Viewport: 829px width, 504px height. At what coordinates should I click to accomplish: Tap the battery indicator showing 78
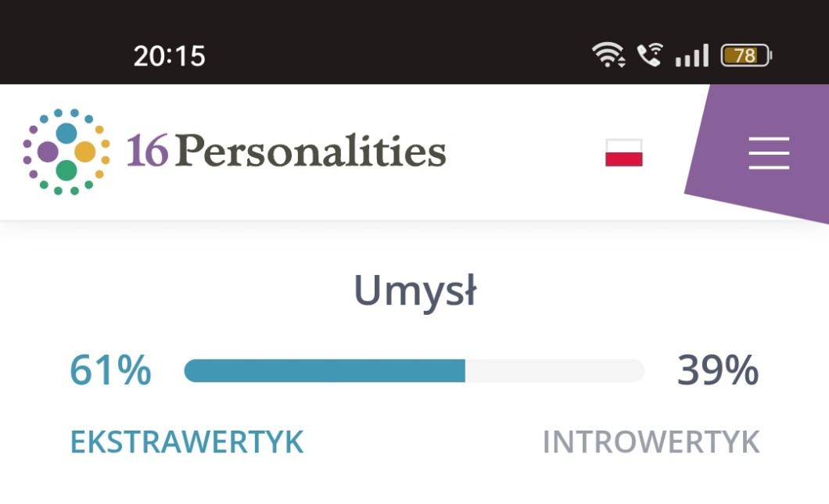[745, 55]
